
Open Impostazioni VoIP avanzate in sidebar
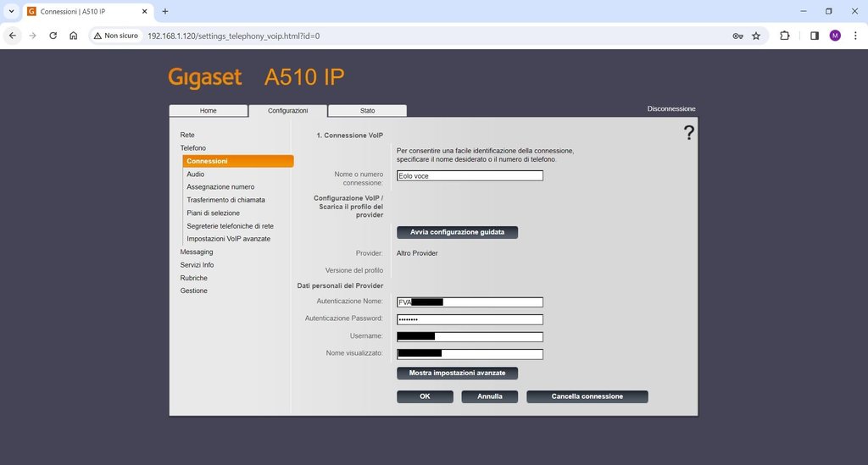pos(228,239)
